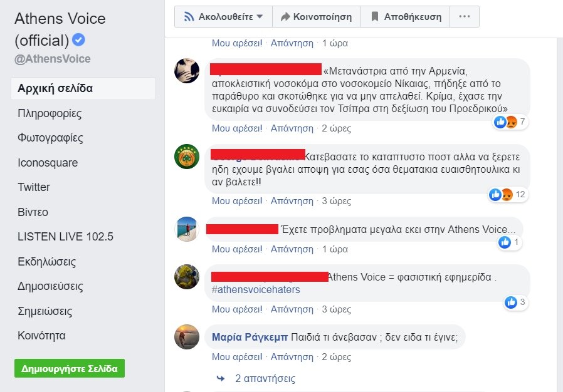Click the reply arrow icon near 2 απαντήσεις
This screenshot has width=563, height=392.
(x=221, y=378)
